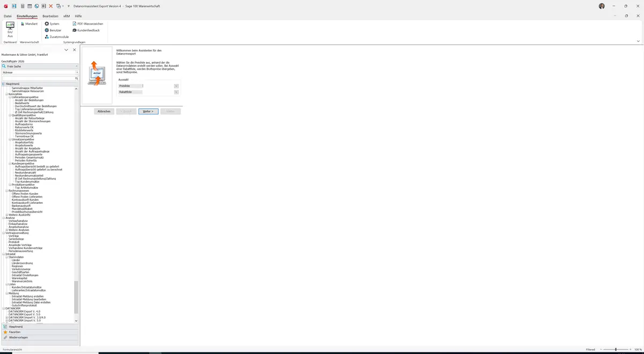Open Favoriten with the star icon

coord(40,332)
